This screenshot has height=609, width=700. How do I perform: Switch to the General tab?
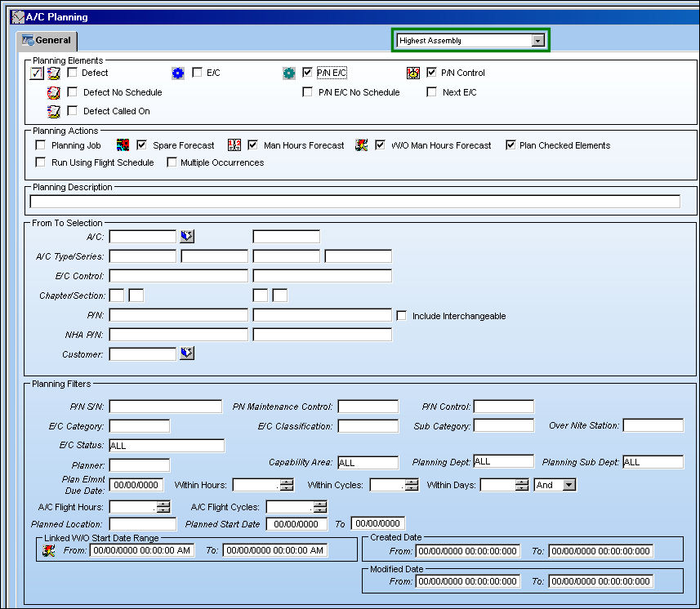[x=47, y=41]
